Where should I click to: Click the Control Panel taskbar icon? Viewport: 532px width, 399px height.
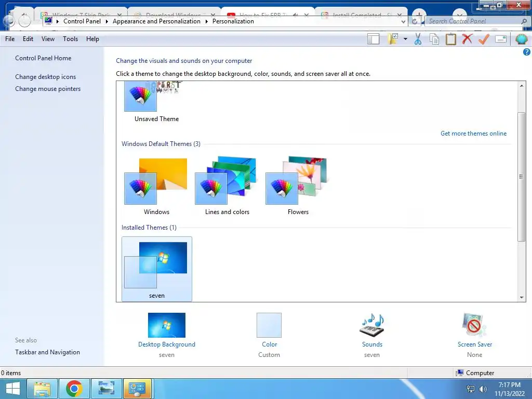click(x=137, y=389)
